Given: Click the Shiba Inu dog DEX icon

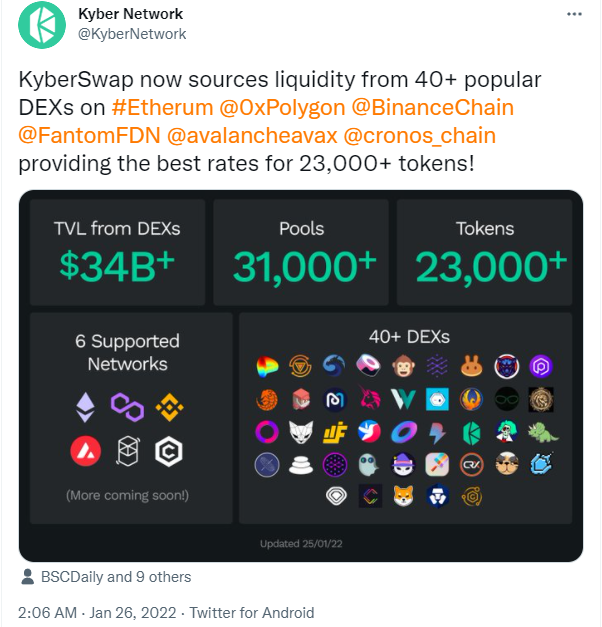Looking at the screenshot, I should pyautogui.click(x=404, y=496).
